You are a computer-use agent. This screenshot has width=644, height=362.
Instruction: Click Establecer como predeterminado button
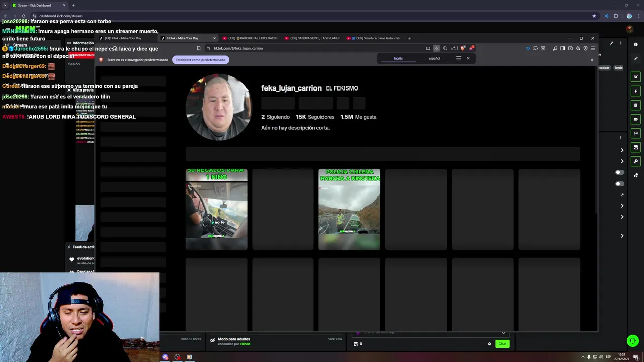[200, 60]
